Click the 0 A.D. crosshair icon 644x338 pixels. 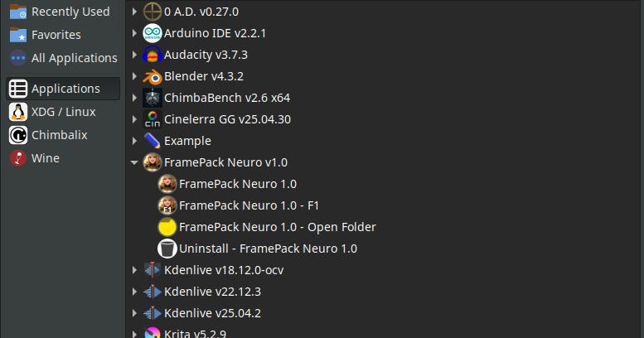[x=153, y=12]
